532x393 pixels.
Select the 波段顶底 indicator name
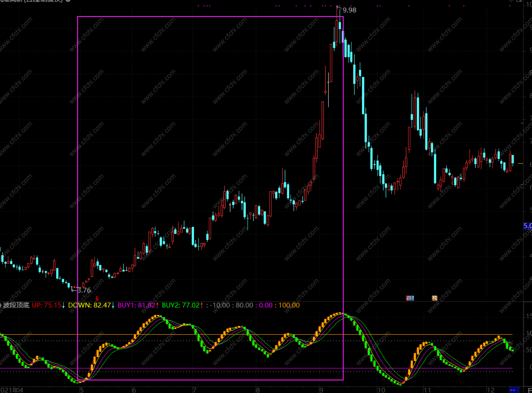point(16,305)
